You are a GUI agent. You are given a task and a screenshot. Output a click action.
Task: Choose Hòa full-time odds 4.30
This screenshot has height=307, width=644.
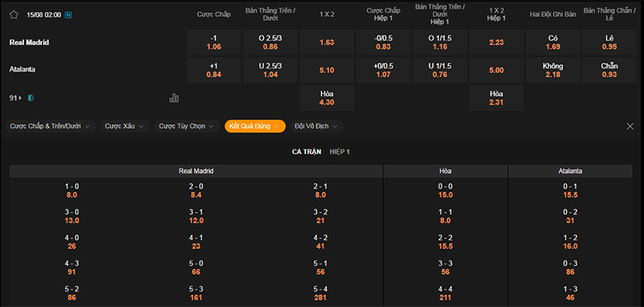click(327, 97)
